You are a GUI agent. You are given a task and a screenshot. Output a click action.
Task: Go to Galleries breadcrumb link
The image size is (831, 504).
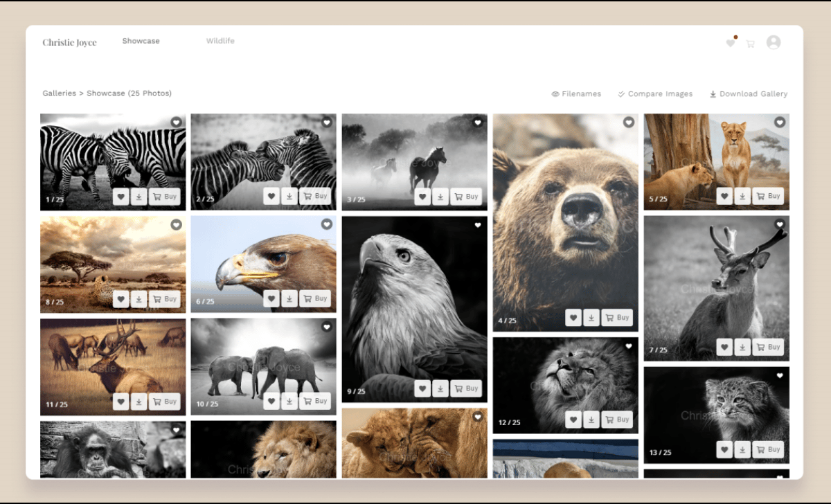pyautogui.click(x=59, y=93)
